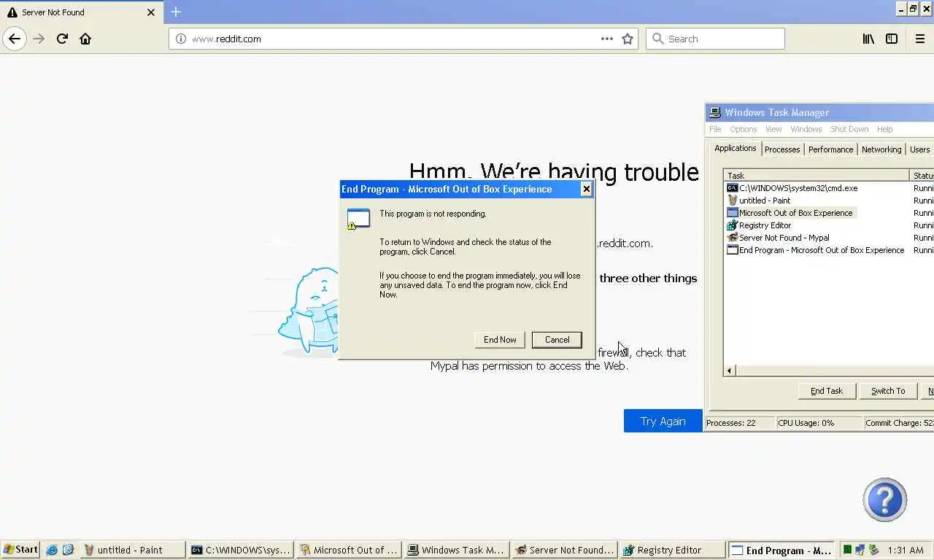
Task: Restore the browser window
Action: 913,9
